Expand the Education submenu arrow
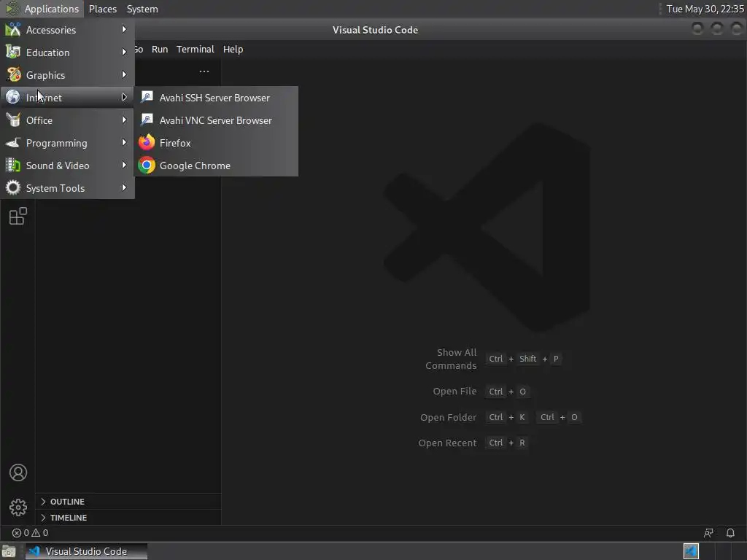Image resolution: width=747 pixels, height=560 pixels. pos(124,52)
